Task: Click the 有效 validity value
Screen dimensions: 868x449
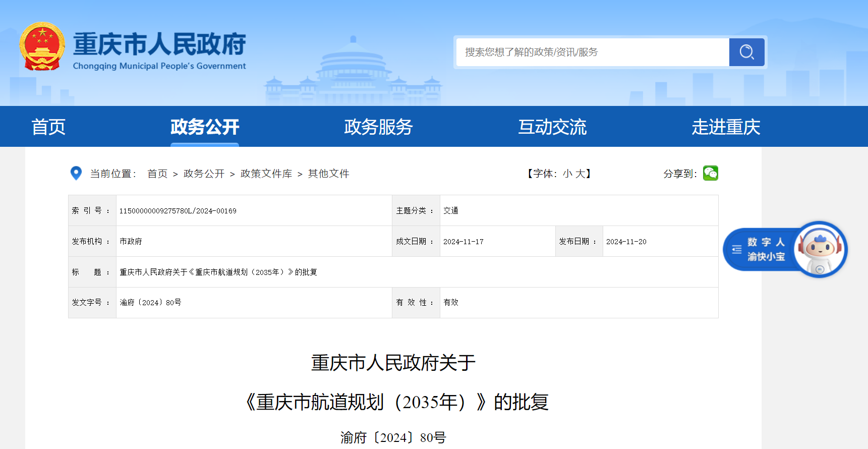Action: point(451,303)
